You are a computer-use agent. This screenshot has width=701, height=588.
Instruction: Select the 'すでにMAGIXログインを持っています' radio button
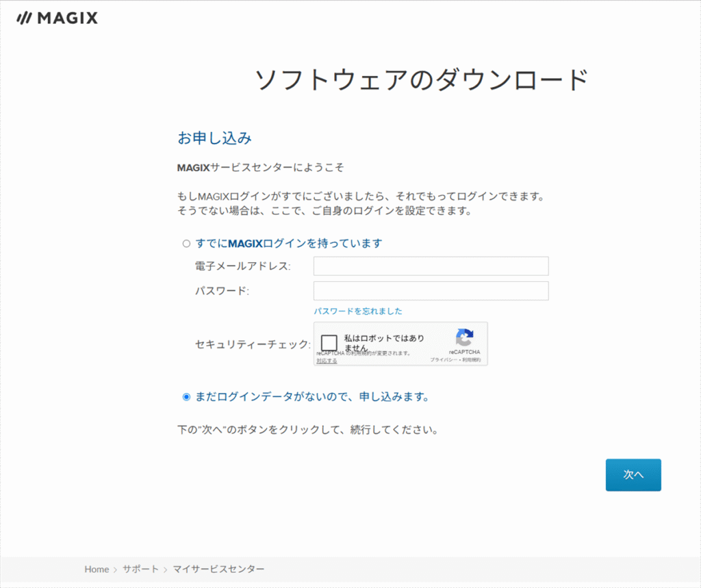(186, 244)
